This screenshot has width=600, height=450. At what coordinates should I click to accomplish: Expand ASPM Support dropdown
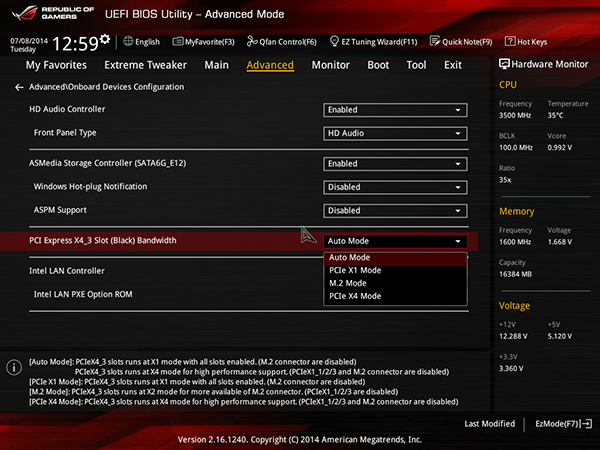395,211
